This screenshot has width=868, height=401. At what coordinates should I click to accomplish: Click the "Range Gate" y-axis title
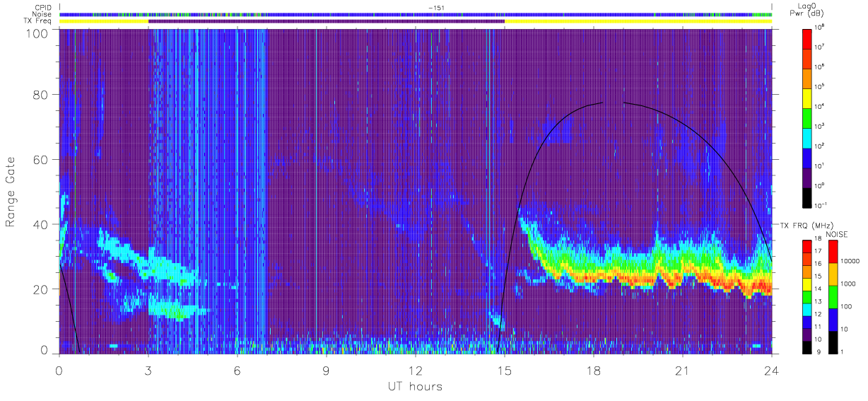point(11,192)
